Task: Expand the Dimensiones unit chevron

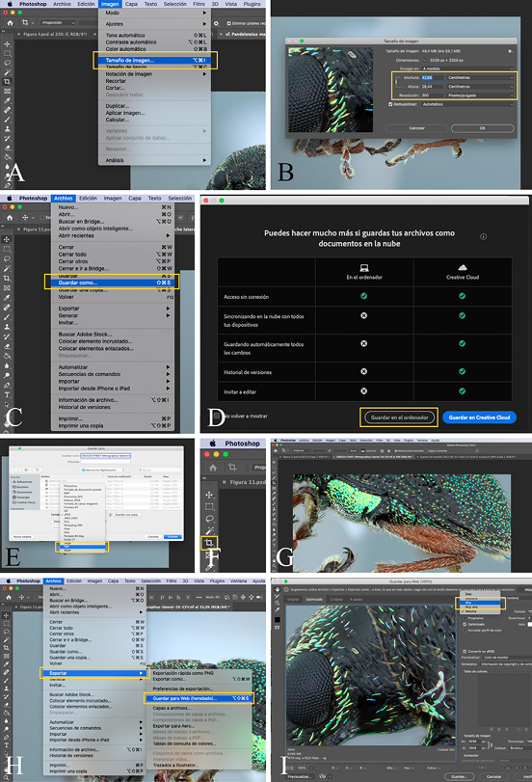Action: [425, 60]
